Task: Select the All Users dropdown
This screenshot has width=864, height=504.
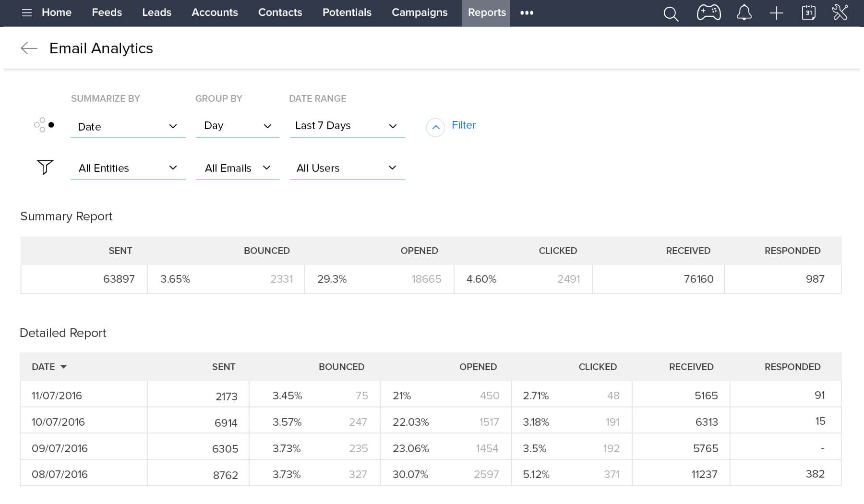Action: (347, 168)
